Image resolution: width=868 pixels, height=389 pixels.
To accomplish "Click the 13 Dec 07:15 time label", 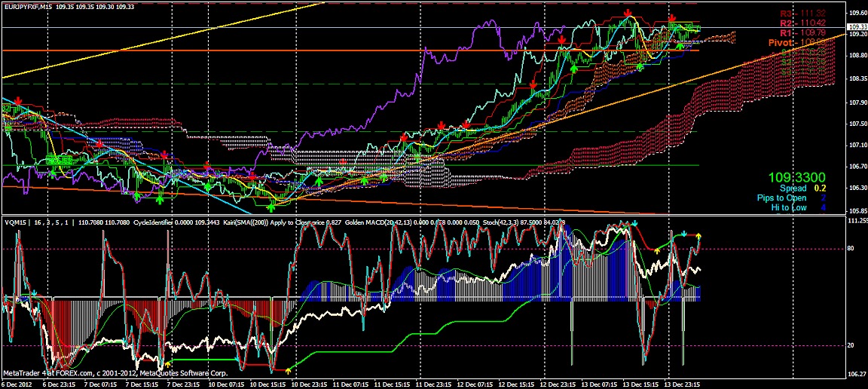I will (599, 384).
